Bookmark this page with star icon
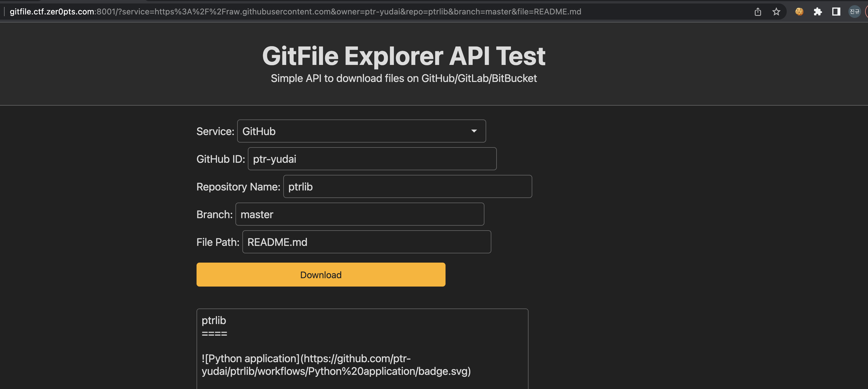This screenshot has height=389, width=868. coord(776,12)
